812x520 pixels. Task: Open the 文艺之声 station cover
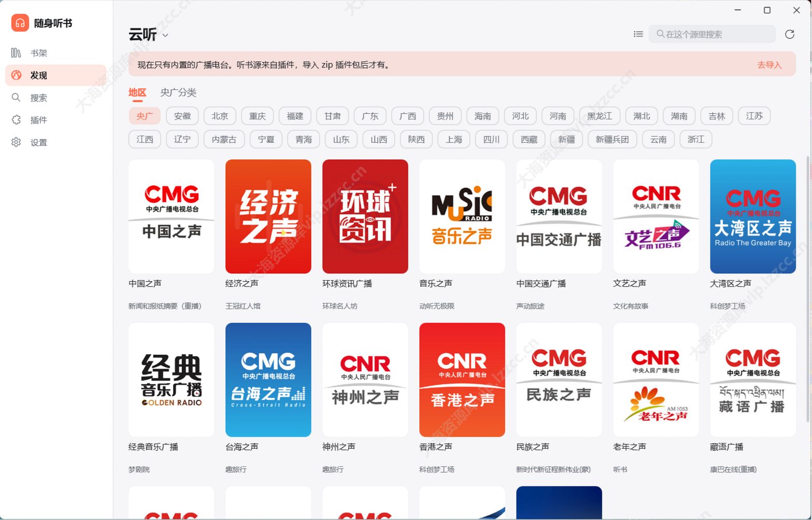[x=656, y=217]
